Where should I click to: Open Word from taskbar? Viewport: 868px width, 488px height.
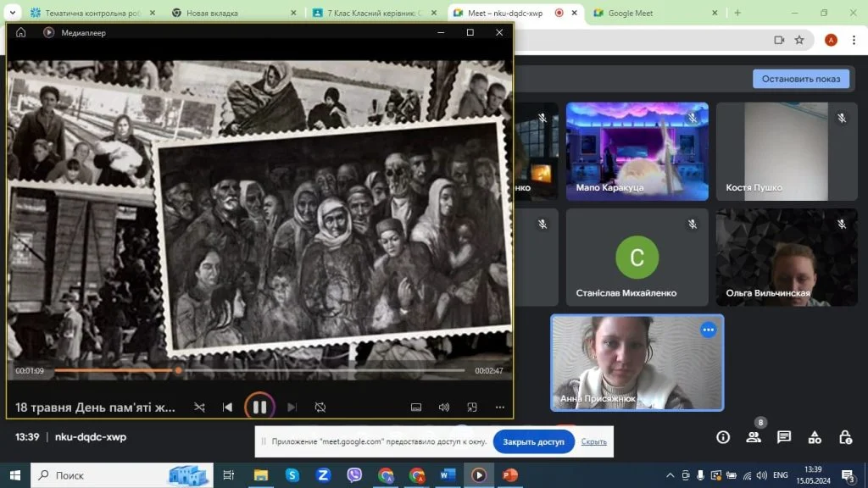pyautogui.click(x=448, y=475)
